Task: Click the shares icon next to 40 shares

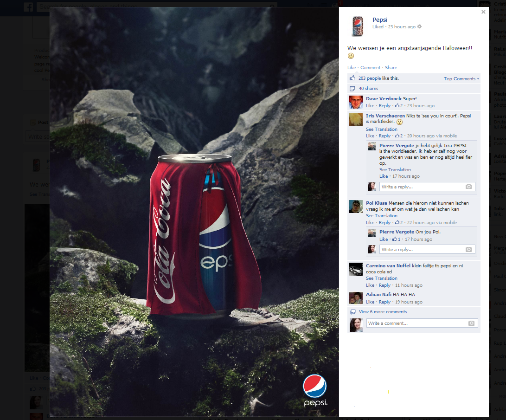Action: point(352,89)
